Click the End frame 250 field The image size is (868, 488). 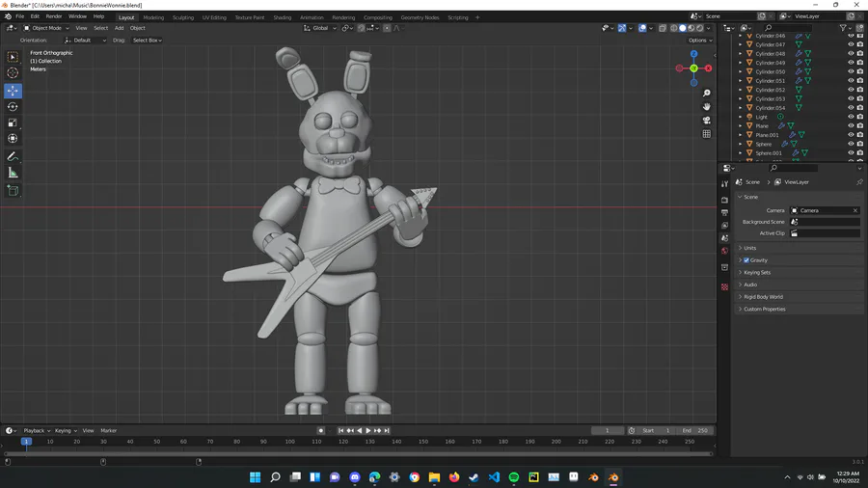(x=695, y=430)
